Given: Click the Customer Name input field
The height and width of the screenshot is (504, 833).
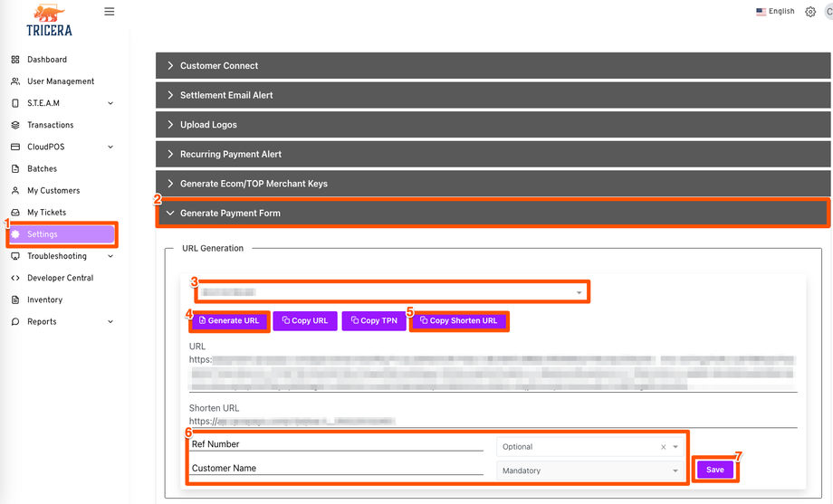Looking at the screenshot, I should click(x=337, y=469).
